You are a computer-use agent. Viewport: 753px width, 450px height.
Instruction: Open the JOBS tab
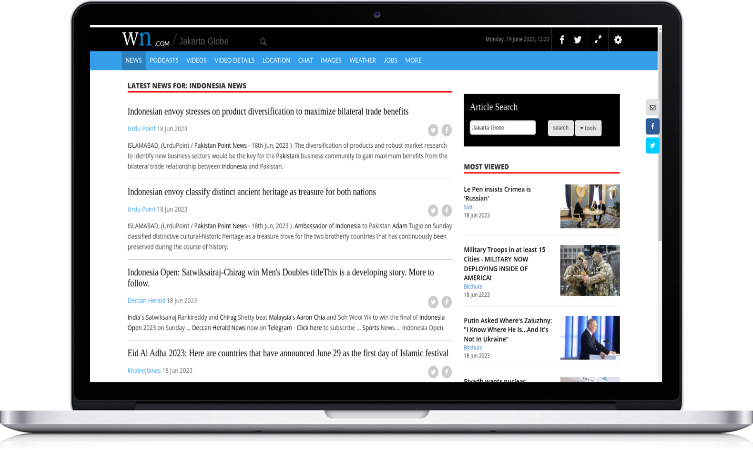point(390,61)
